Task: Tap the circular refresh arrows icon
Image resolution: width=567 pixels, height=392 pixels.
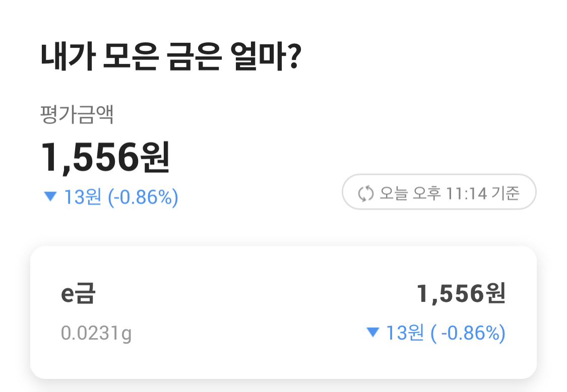Action: point(365,193)
